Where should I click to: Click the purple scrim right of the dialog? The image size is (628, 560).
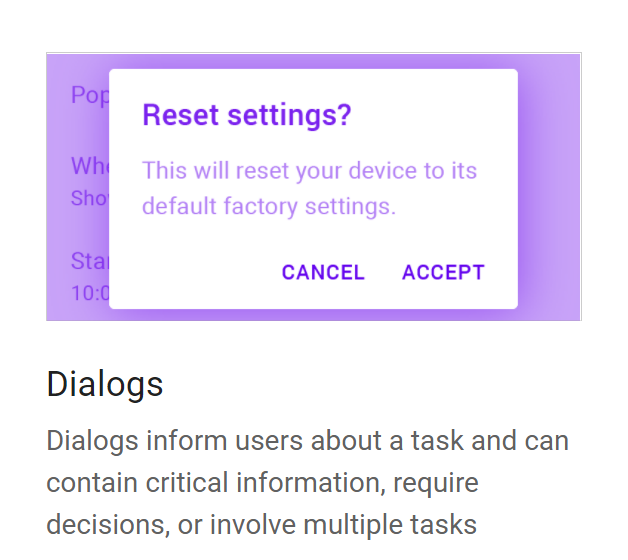pos(549,188)
